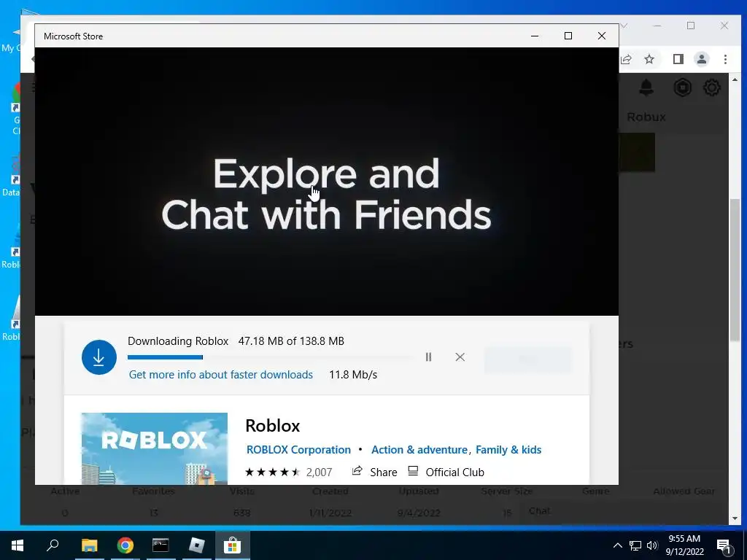Click the 11.8 Mb/s speed text
The height and width of the screenshot is (560, 747).
tap(353, 375)
